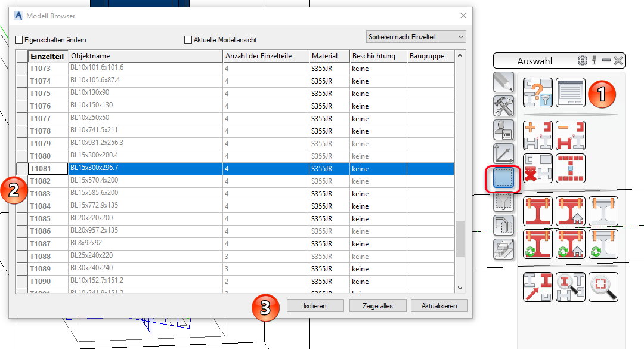Click the table scrollbar down arrow
Screen dimensions: 644x349
pyautogui.click(x=460, y=288)
